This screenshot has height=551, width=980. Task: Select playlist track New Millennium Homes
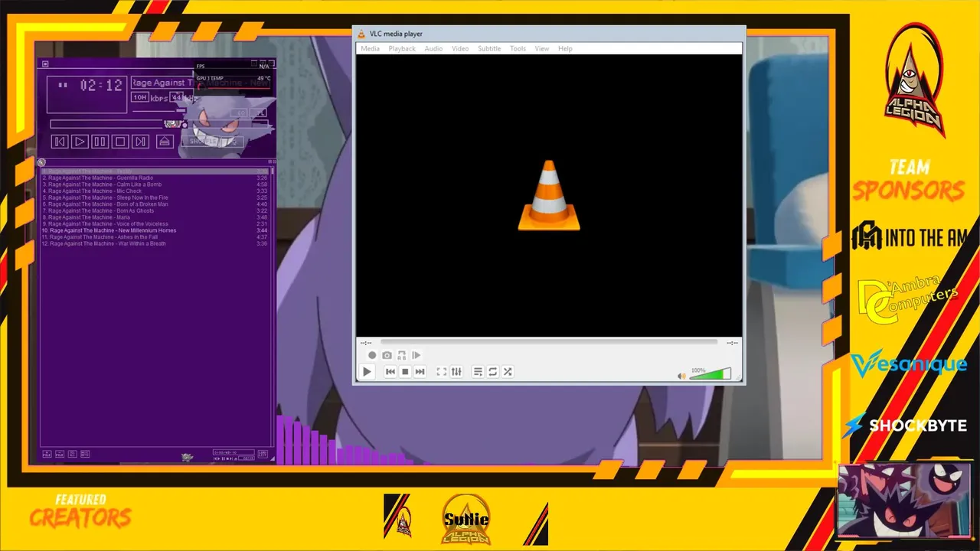point(155,230)
